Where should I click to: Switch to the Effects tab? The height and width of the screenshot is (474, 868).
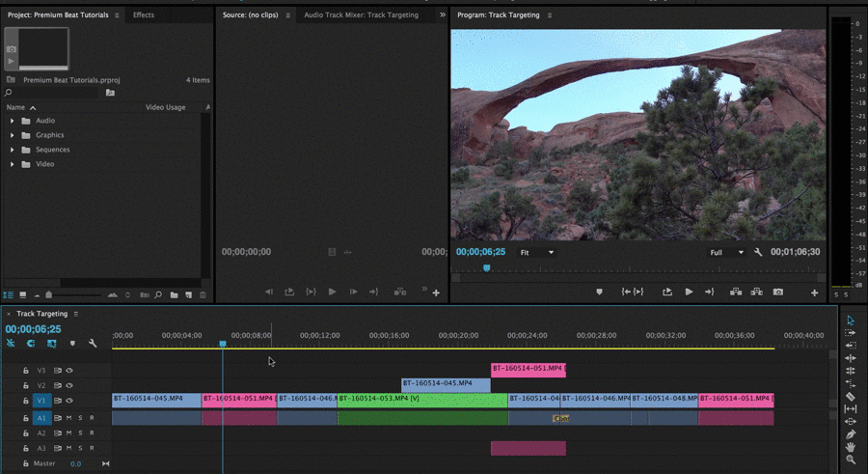pos(144,15)
